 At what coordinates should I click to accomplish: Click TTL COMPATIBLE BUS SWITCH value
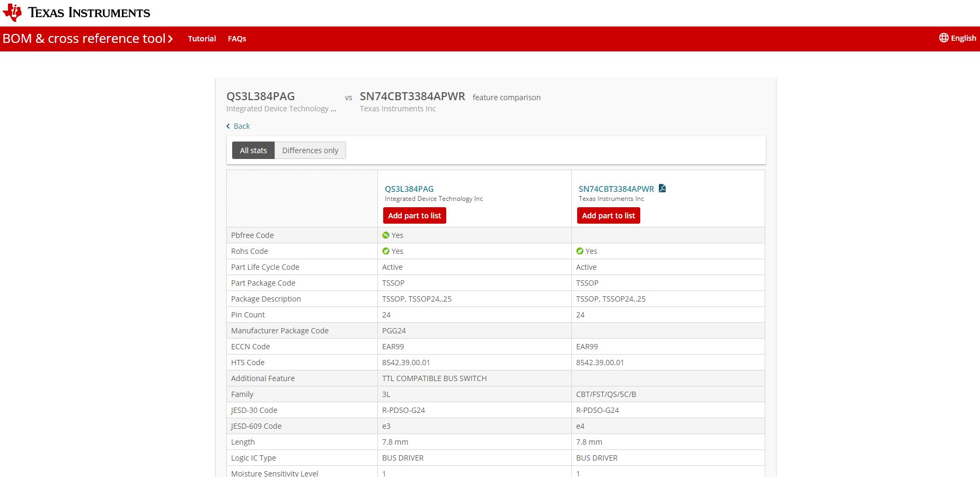(435, 378)
